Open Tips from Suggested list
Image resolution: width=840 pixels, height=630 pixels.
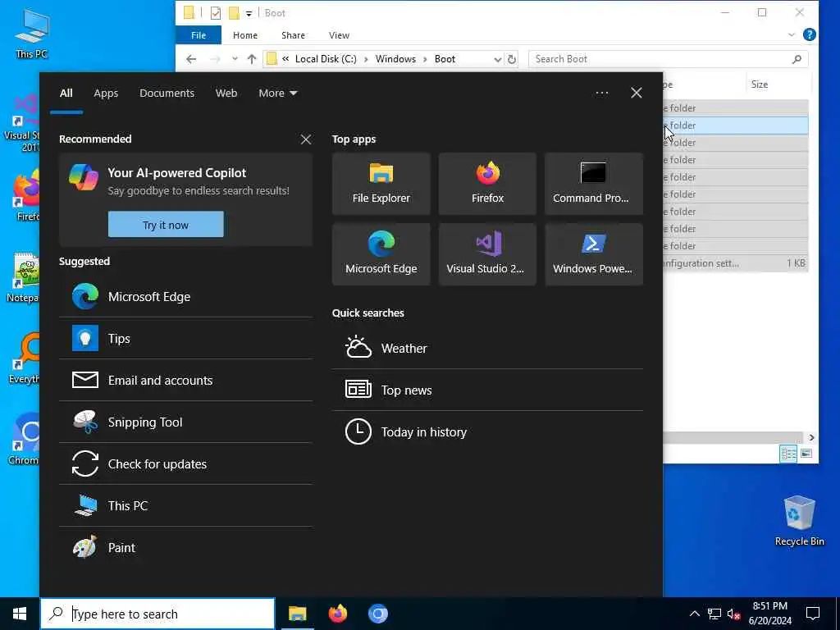coord(186,339)
